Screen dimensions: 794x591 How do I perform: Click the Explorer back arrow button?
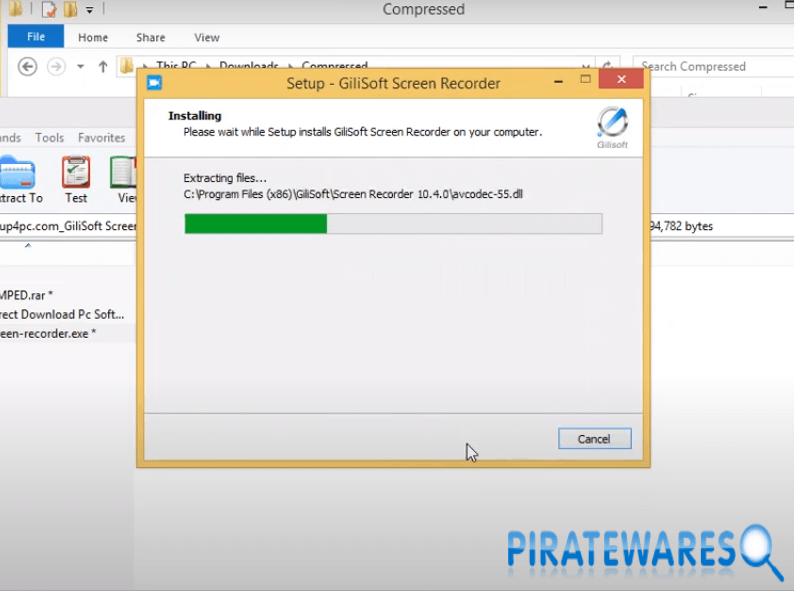coord(28,67)
